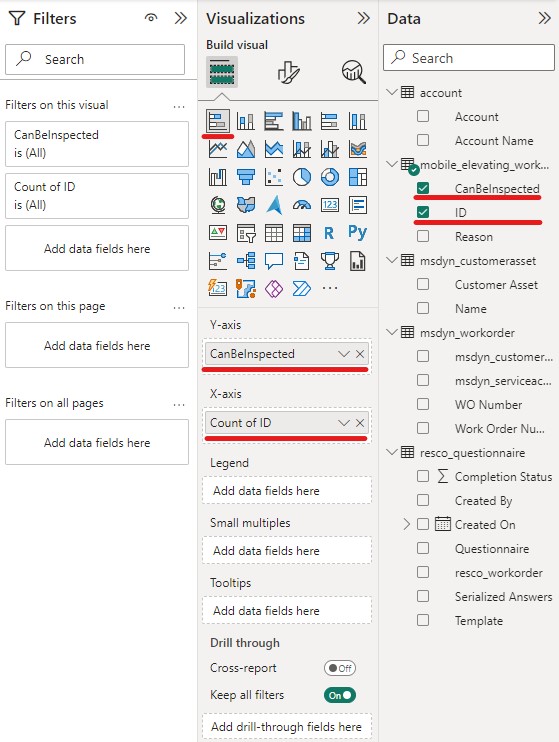
Task: Expand the Created On date hierarchy
Action: (x=406, y=524)
